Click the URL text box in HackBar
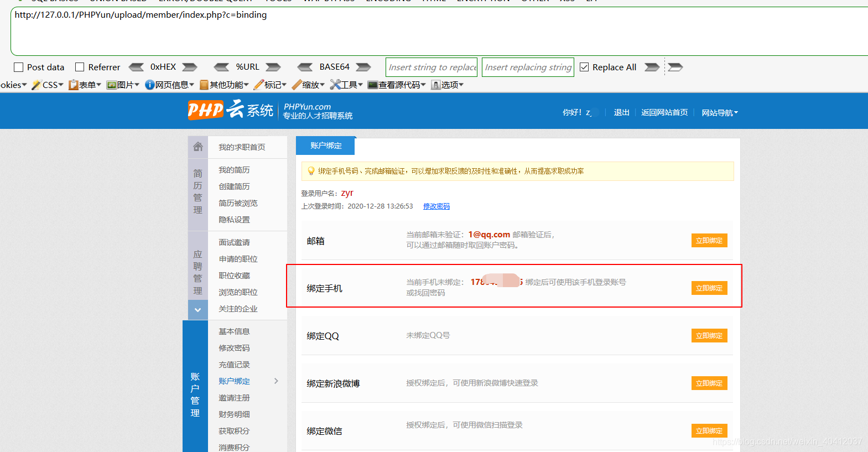Image resolution: width=868 pixels, height=452 pixels. 439,32
